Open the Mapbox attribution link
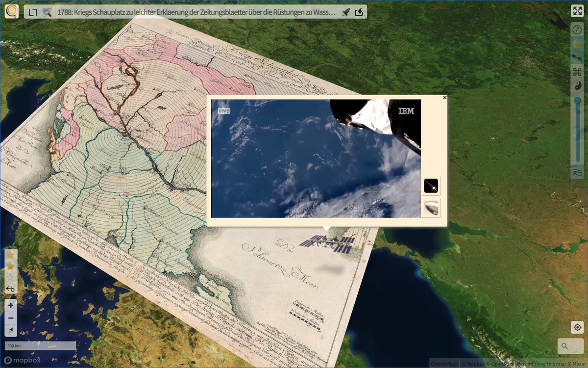Screen dimensions: 588x368 click(x=473, y=364)
